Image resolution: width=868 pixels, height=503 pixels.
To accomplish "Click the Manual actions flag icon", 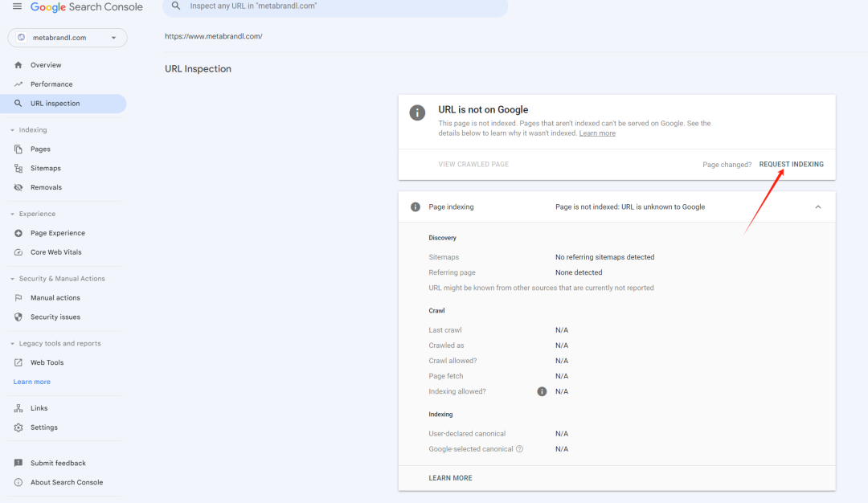I will click(18, 298).
